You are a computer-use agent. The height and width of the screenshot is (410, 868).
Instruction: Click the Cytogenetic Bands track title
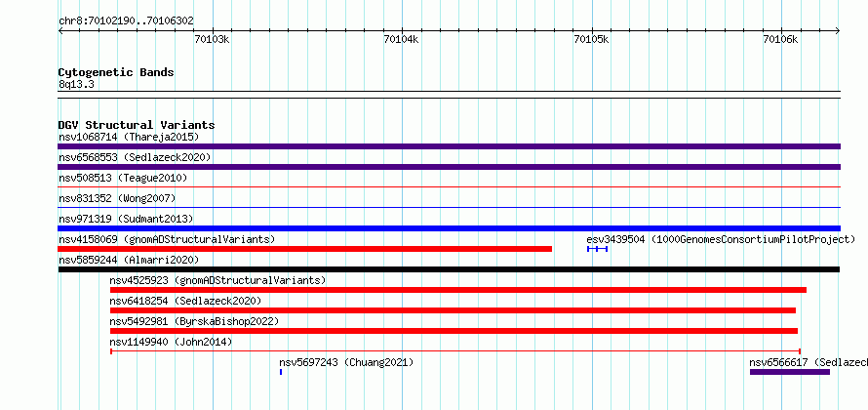pos(116,72)
